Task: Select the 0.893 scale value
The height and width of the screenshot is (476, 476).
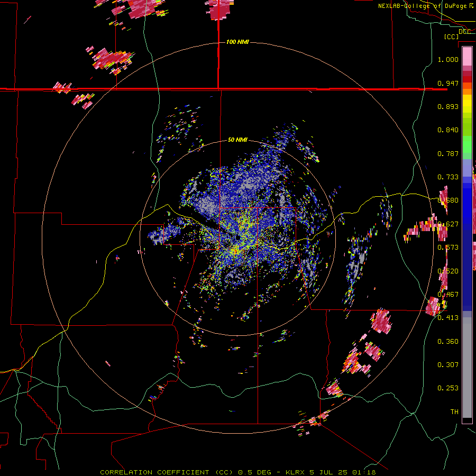Action: (448, 106)
